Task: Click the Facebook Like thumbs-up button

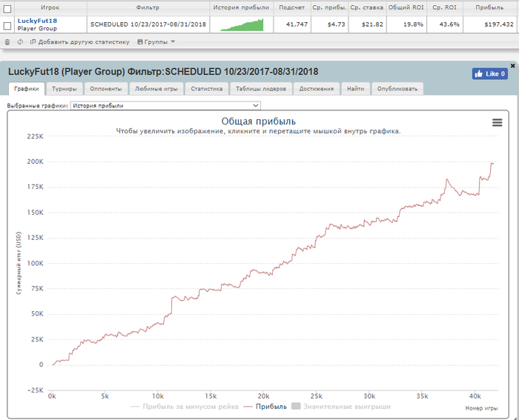Action: pos(490,74)
